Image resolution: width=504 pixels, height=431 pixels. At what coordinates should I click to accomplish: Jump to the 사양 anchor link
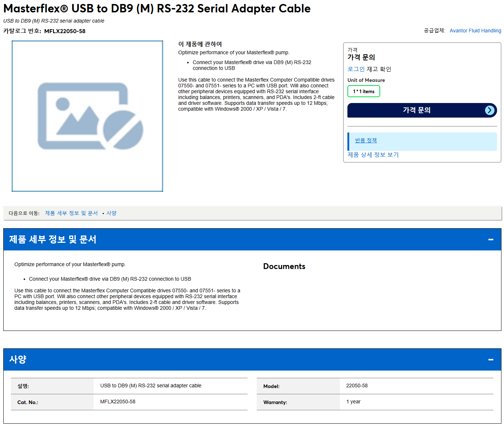tap(111, 213)
